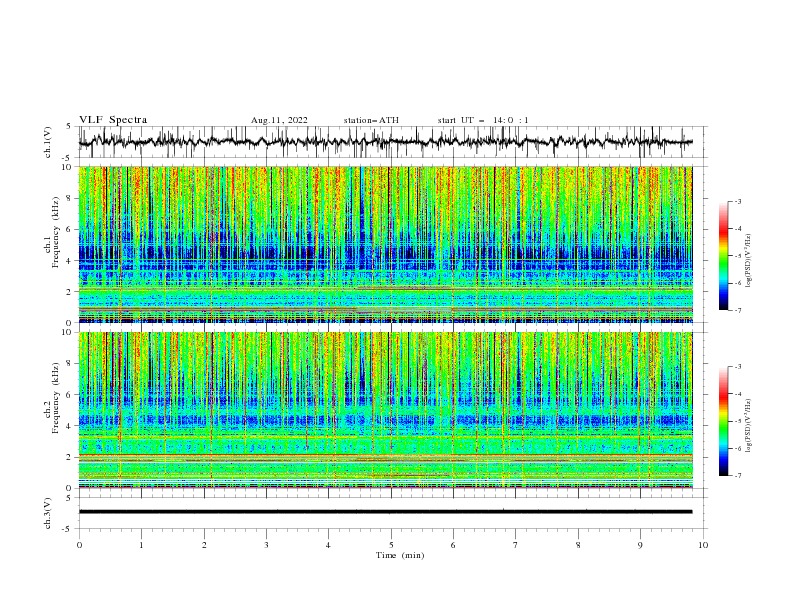
Task: Click the "-5" label on ch.2 colorbar
Action: [x=738, y=421]
